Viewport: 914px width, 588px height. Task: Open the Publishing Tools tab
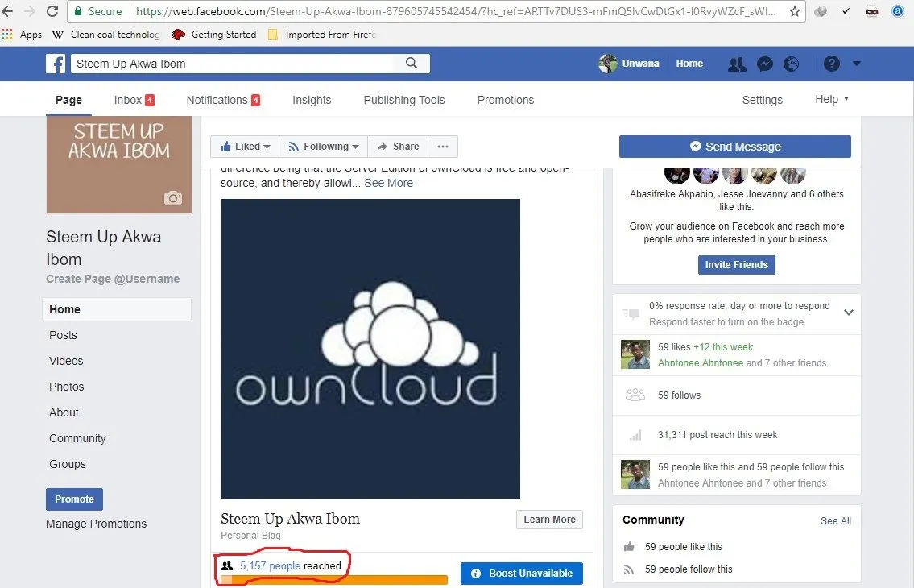coord(404,100)
